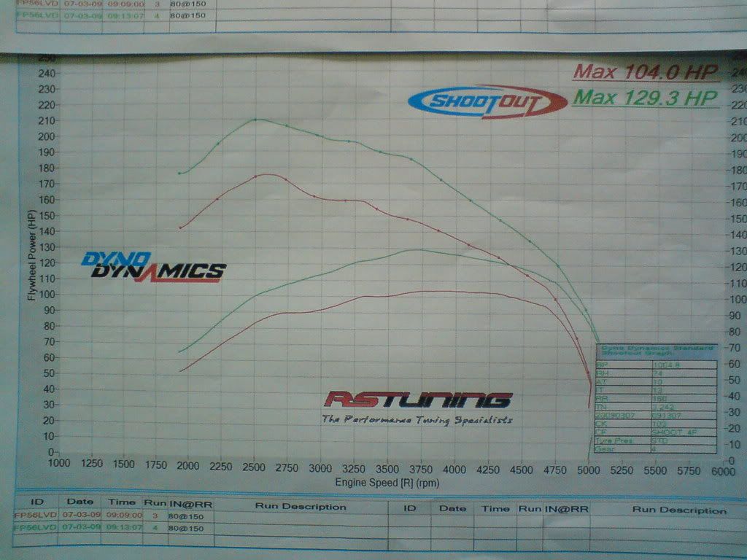Click the 'Tyre Pres' row label

point(614,440)
